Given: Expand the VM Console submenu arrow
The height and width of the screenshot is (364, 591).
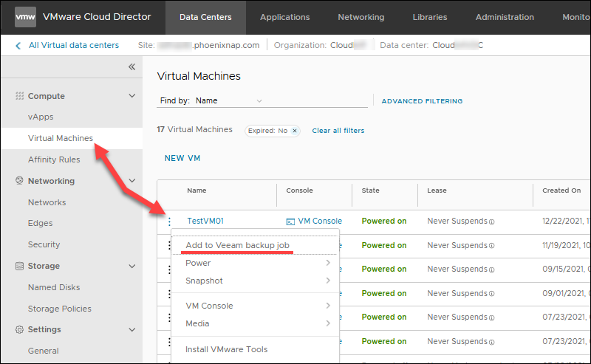Looking at the screenshot, I should (x=328, y=306).
